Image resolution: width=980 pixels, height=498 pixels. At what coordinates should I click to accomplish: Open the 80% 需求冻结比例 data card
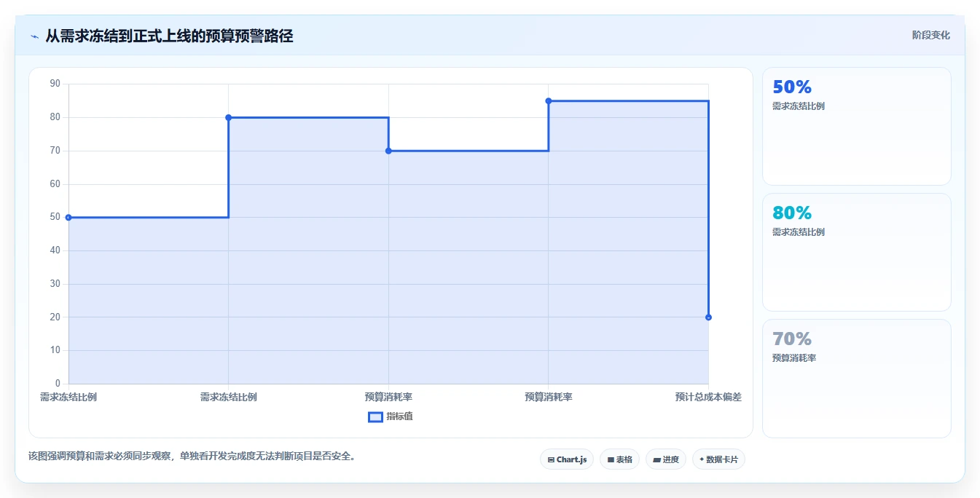856,253
